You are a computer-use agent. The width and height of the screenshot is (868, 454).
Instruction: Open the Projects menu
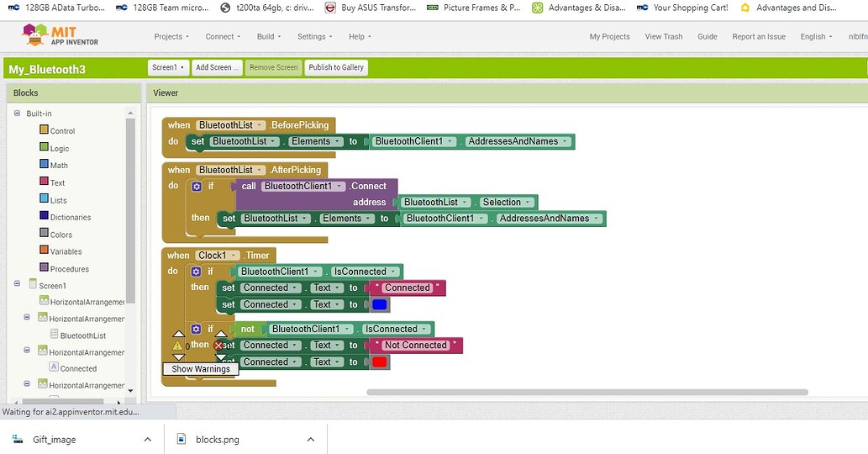[x=171, y=36]
